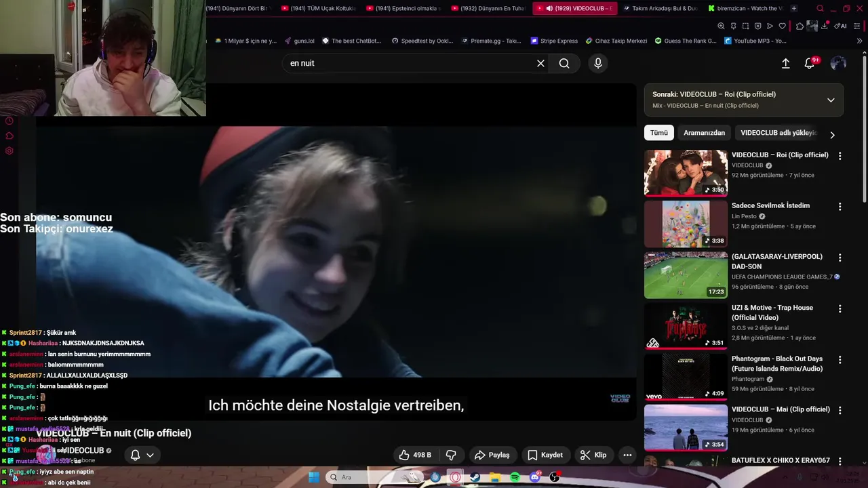Select the Aramanızdan filter chip
This screenshot has width=868, height=488.
click(x=704, y=133)
